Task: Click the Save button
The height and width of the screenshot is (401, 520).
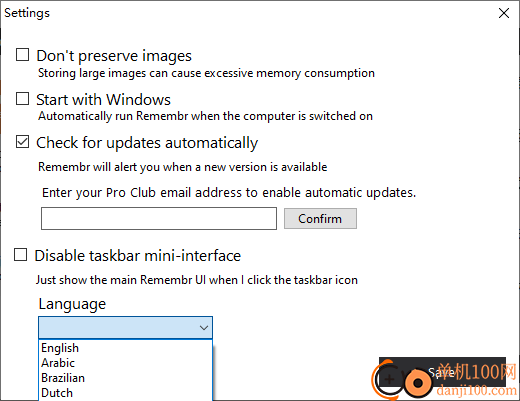Action: point(442,372)
